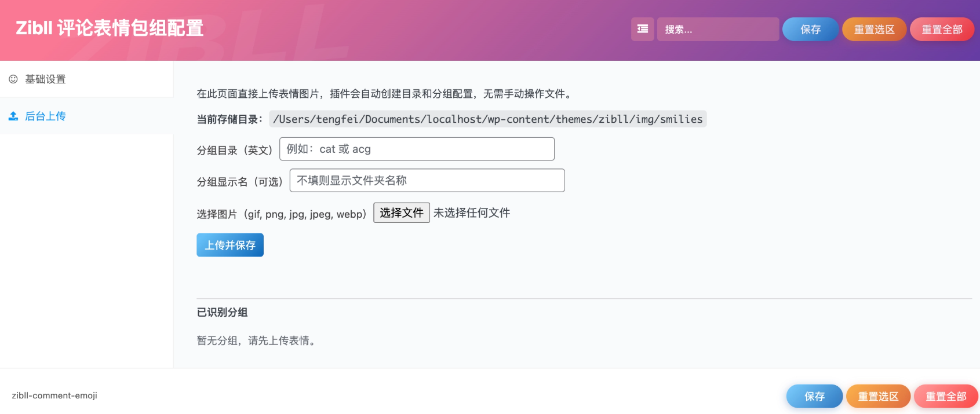This screenshot has height=414, width=980.
Task: Click the expand-all menu icon in header
Action: point(642,29)
